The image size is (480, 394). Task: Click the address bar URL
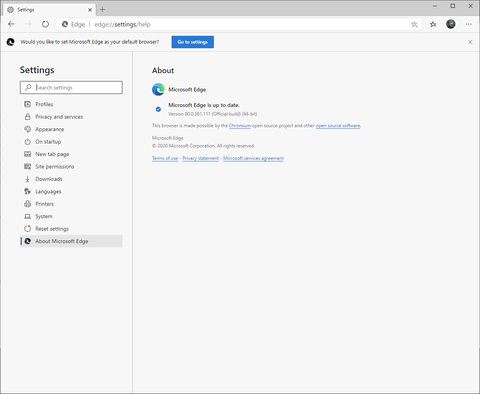click(x=122, y=24)
